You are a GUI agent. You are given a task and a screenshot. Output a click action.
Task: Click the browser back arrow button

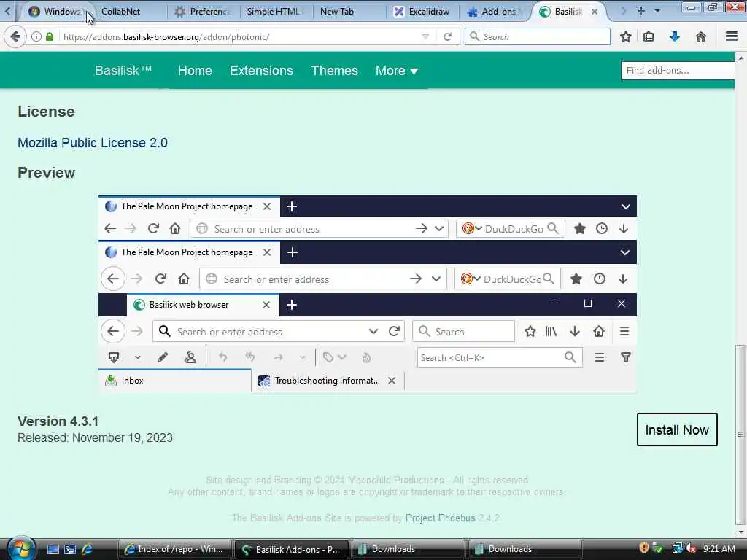(x=15, y=36)
